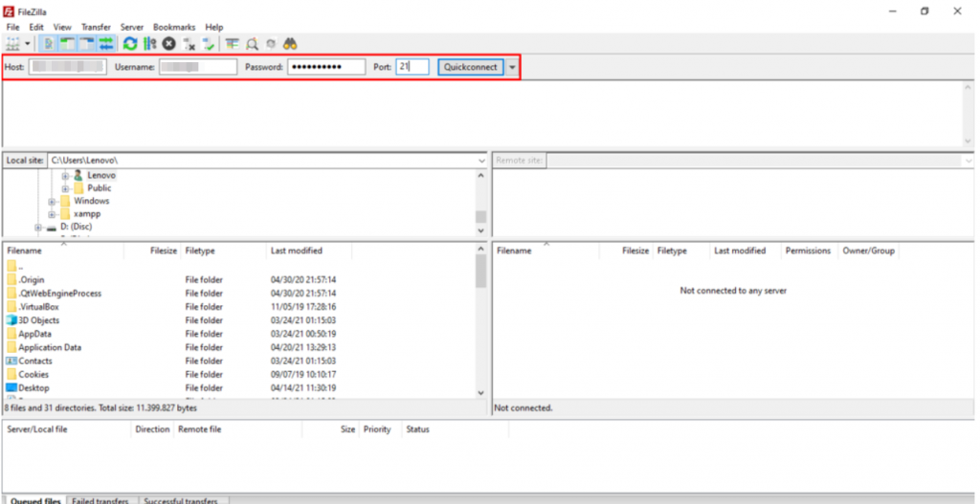The image size is (980, 504).
Task: Select the Application Data folder
Action: tap(50, 347)
